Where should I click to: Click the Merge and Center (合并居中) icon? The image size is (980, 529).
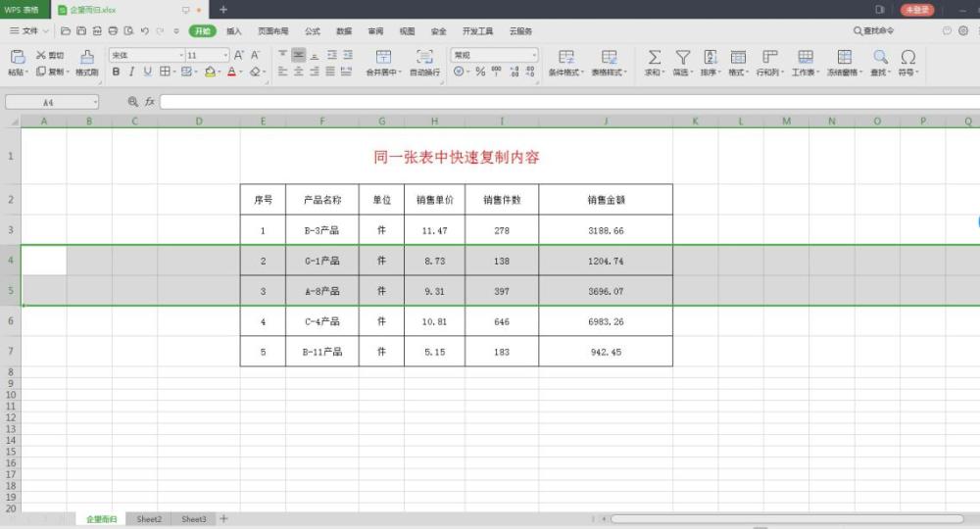384,57
